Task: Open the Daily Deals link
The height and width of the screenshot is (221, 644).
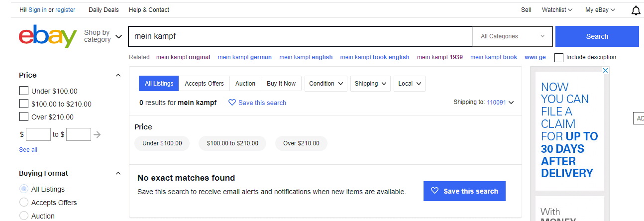Action: tap(104, 10)
